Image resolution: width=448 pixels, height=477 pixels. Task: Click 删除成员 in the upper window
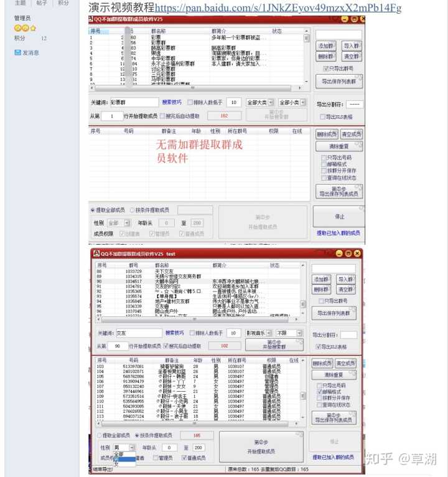[x=327, y=134]
